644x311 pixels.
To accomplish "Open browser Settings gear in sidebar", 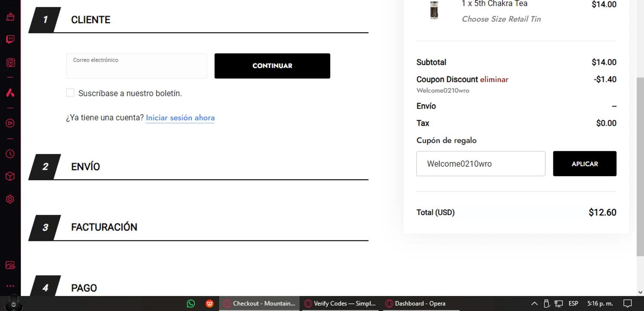I will (x=10, y=199).
